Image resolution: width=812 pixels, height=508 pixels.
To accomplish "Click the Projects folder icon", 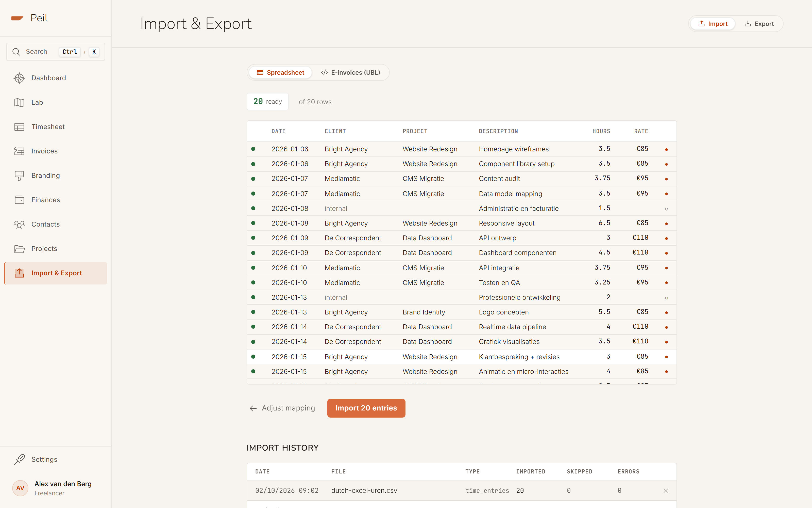I will 19,249.
